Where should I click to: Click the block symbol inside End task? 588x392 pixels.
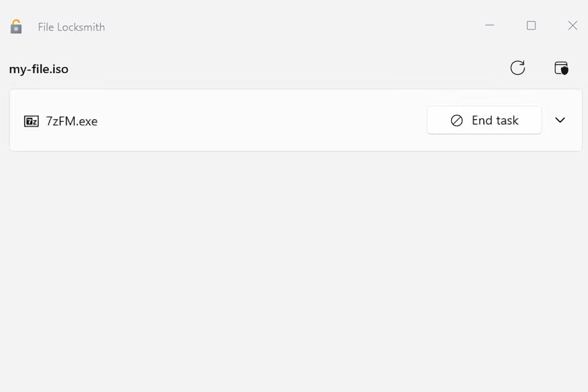coord(457,121)
